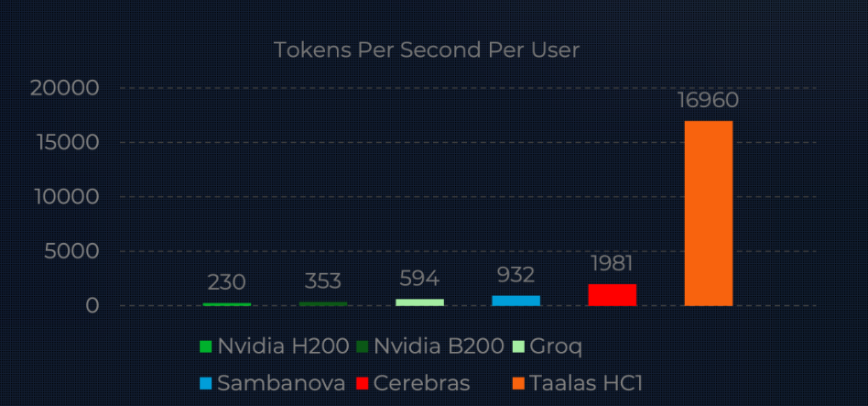
Task: Select the Groq legend color swatch
Action: pos(518,346)
